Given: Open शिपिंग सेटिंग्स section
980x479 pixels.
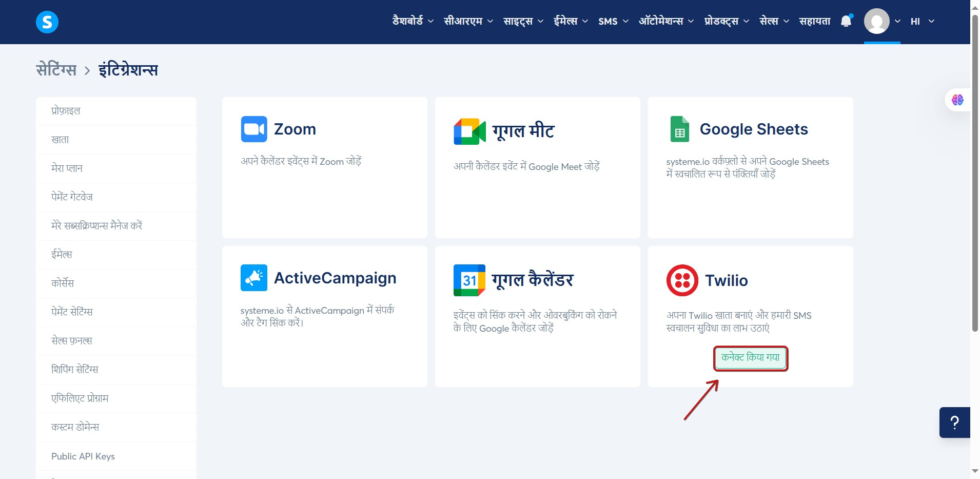Looking at the screenshot, I should 116,370.
